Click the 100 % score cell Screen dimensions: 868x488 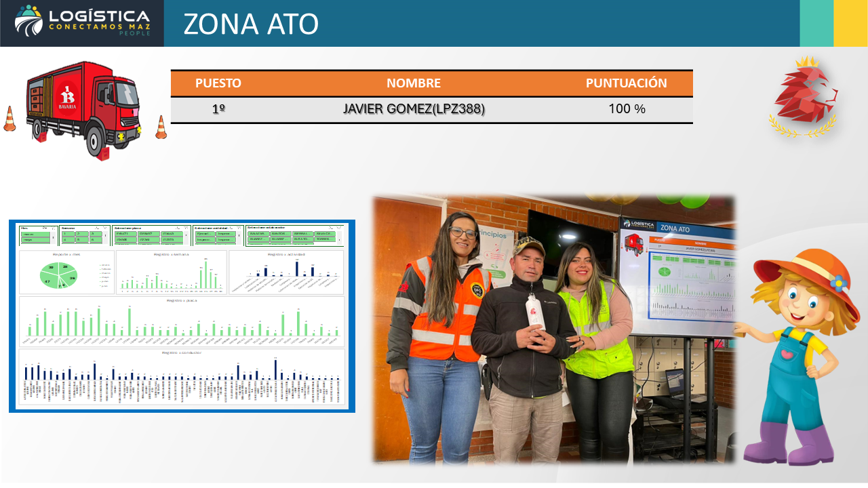[x=627, y=109]
